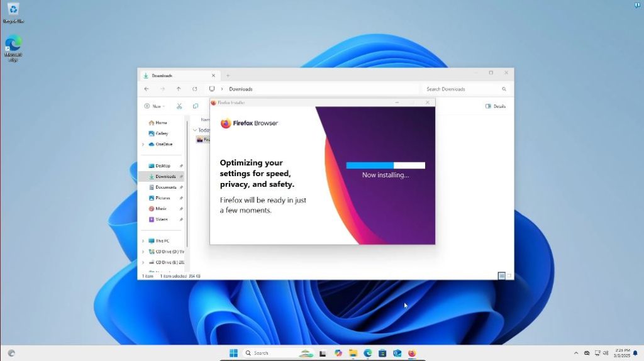Image resolution: width=644 pixels, height=361 pixels.
Task: Click the Firefox installer taskbar icon
Action: click(x=412, y=353)
